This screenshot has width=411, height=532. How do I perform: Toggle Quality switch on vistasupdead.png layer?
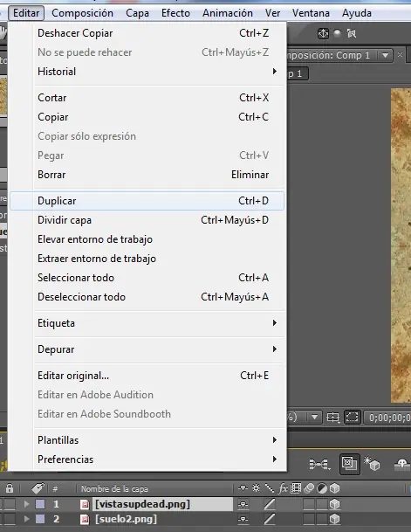click(x=270, y=505)
